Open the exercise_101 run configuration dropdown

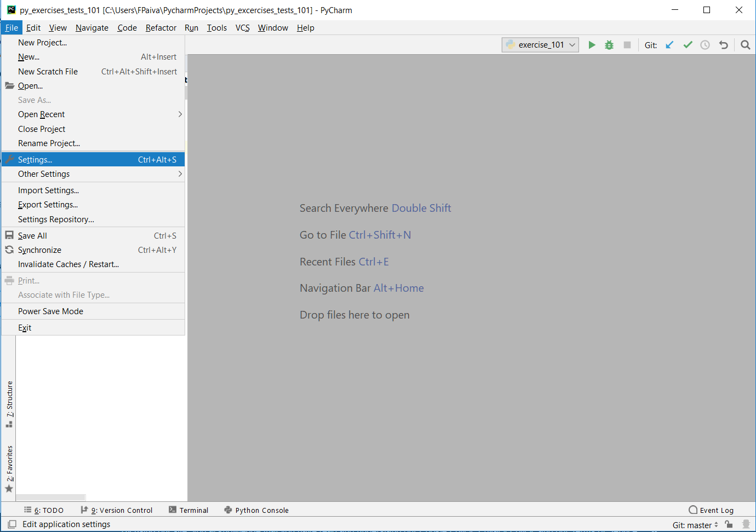tap(540, 45)
